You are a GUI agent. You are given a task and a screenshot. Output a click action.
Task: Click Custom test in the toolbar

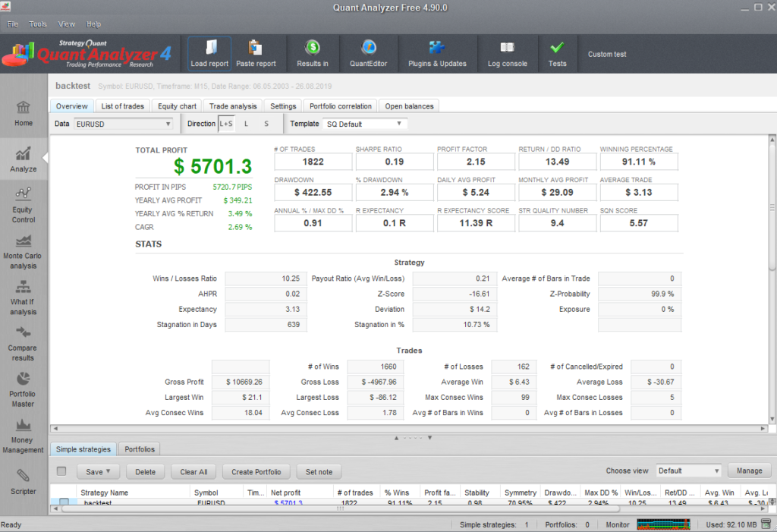607,54
